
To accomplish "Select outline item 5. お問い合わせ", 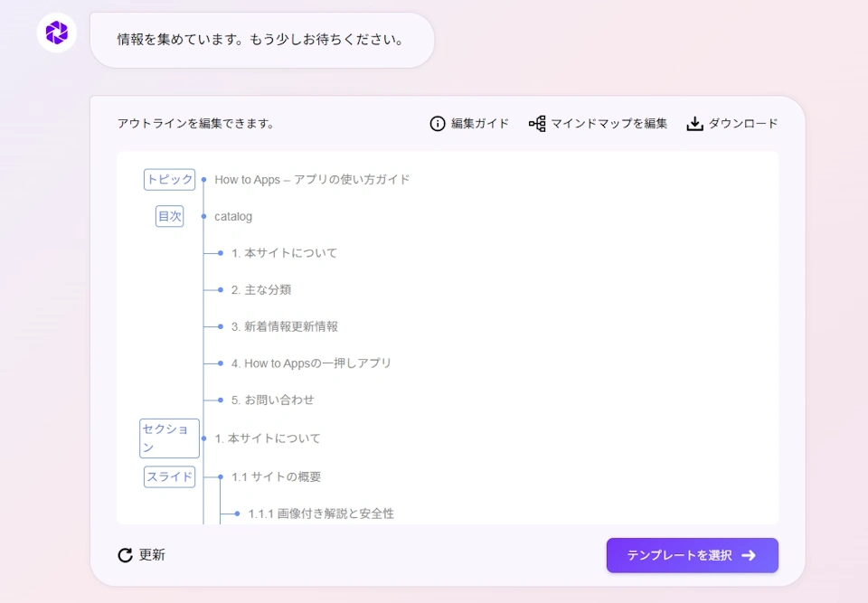I will [272, 400].
